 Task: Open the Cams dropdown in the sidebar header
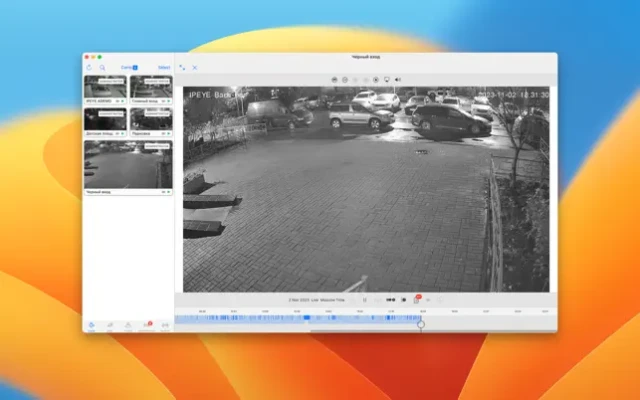[129, 68]
